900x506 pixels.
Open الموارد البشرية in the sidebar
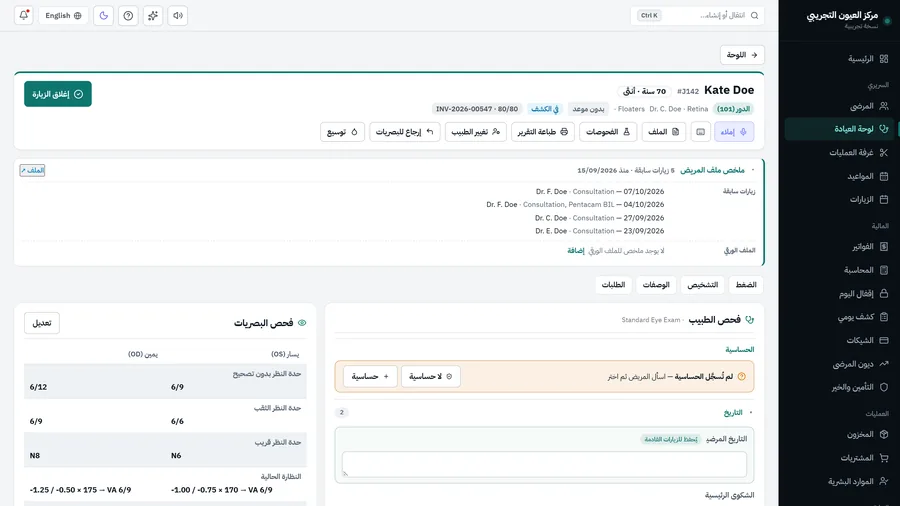coord(839,481)
